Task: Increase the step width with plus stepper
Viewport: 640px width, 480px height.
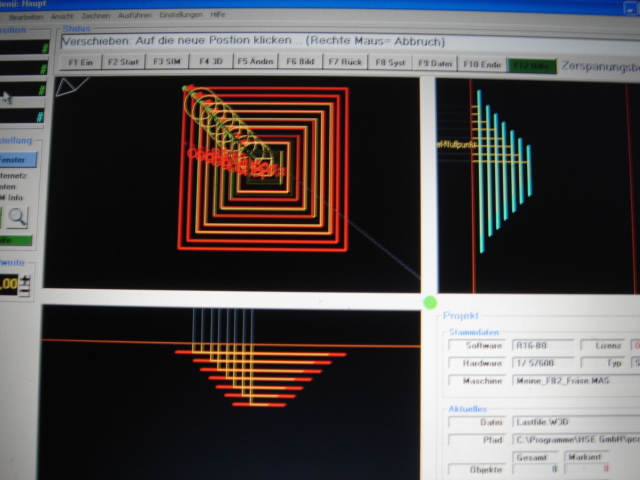Action: pyautogui.click(x=25, y=278)
